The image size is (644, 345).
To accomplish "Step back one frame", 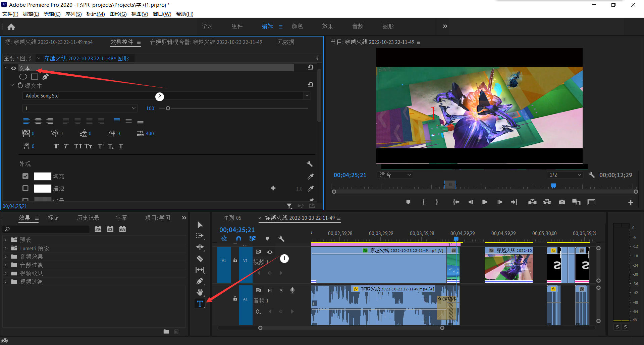I will tap(470, 202).
